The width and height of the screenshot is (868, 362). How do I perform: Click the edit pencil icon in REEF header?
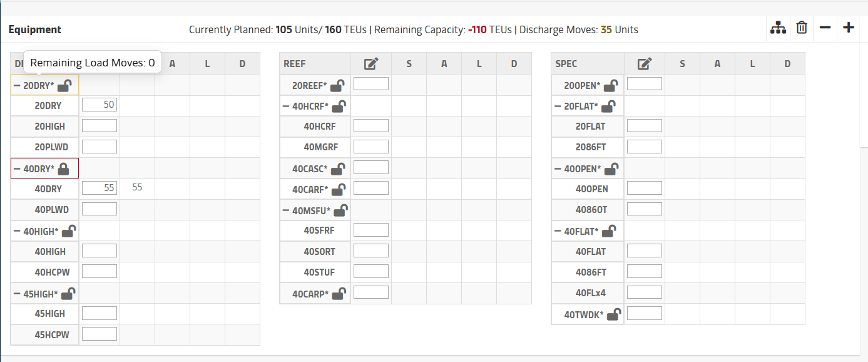(371, 64)
